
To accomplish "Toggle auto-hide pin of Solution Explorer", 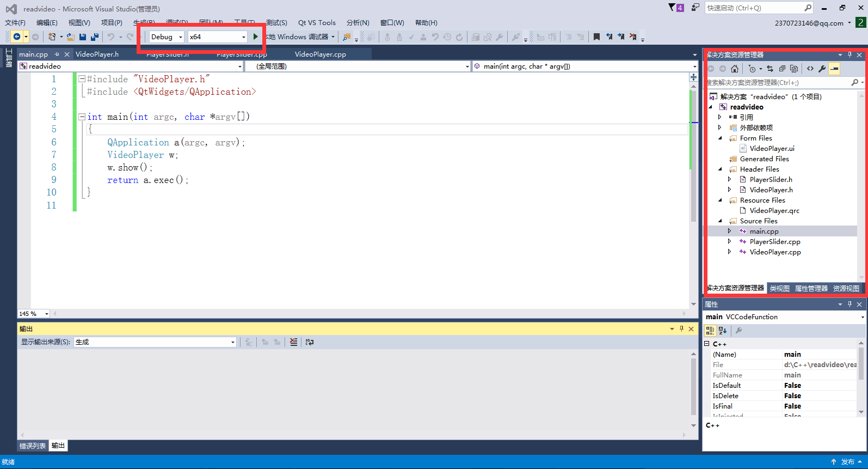I will (849, 55).
